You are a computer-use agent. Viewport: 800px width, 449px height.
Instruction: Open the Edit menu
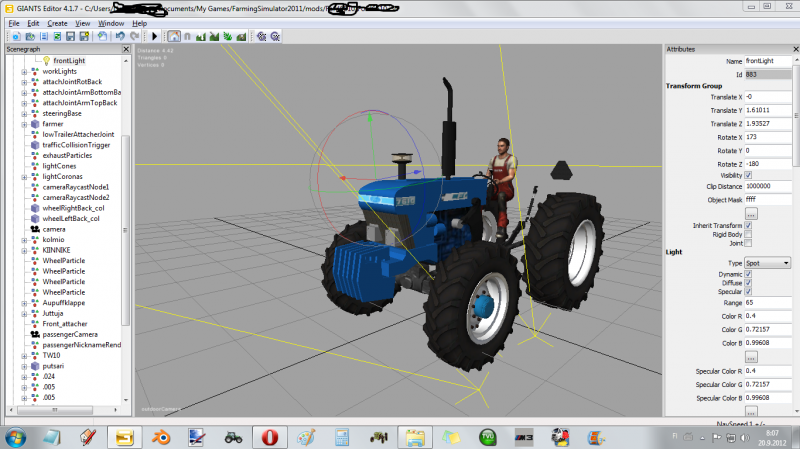(33, 23)
